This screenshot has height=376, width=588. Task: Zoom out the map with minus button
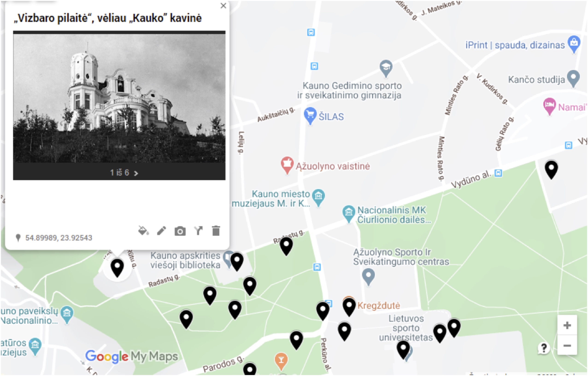tap(567, 346)
